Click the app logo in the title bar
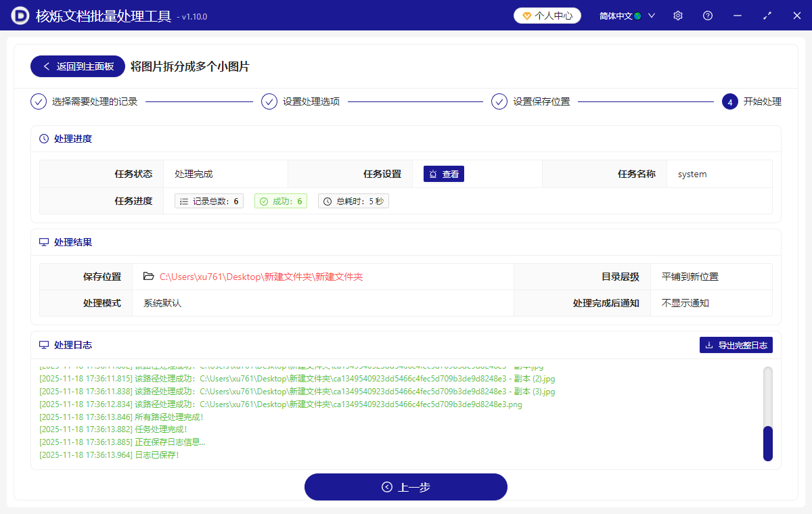The width and height of the screenshot is (812, 514). [20, 15]
